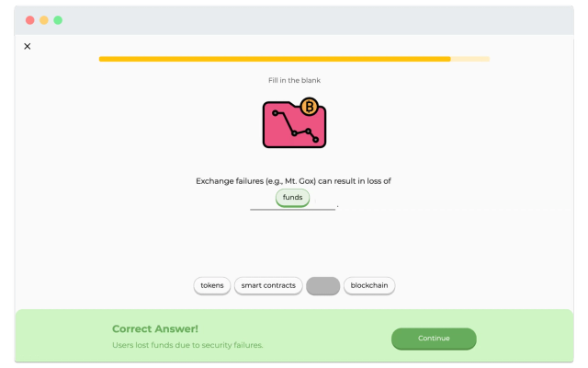Click the "Fill in the blank" instruction text

tap(294, 80)
